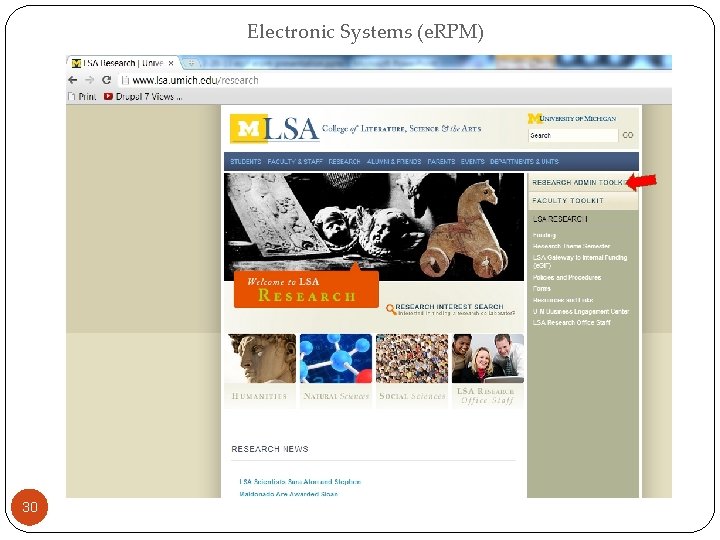The height and width of the screenshot is (540, 720).
Task: Click the LSA Research sidebar heading
Action: pos(560,219)
